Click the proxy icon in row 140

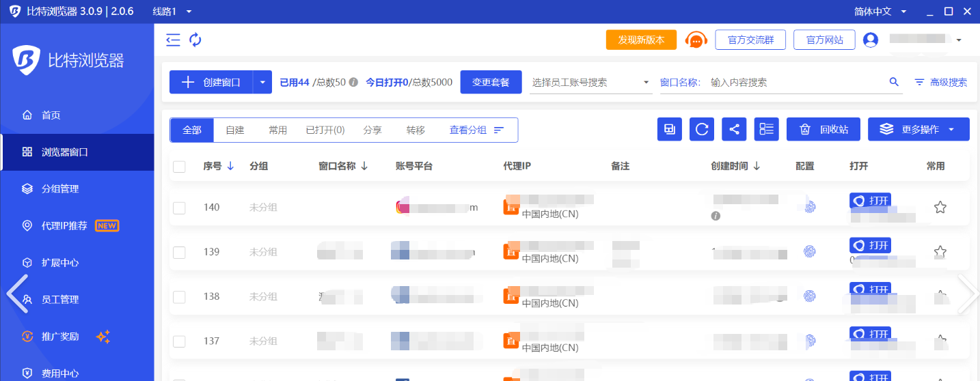coord(511,208)
